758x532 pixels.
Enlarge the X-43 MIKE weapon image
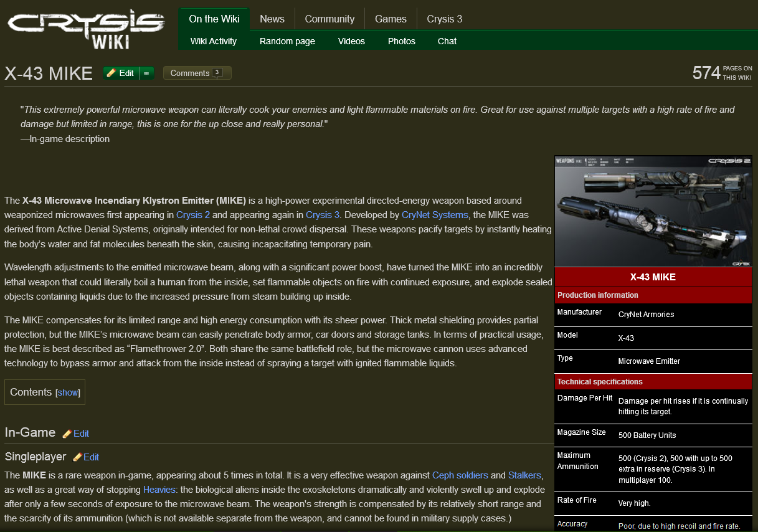tap(653, 211)
